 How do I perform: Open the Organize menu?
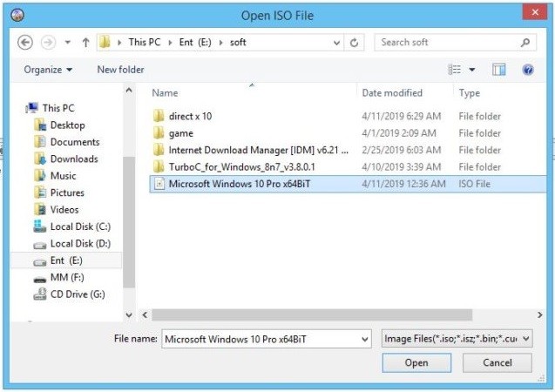click(x=48, y=70)
